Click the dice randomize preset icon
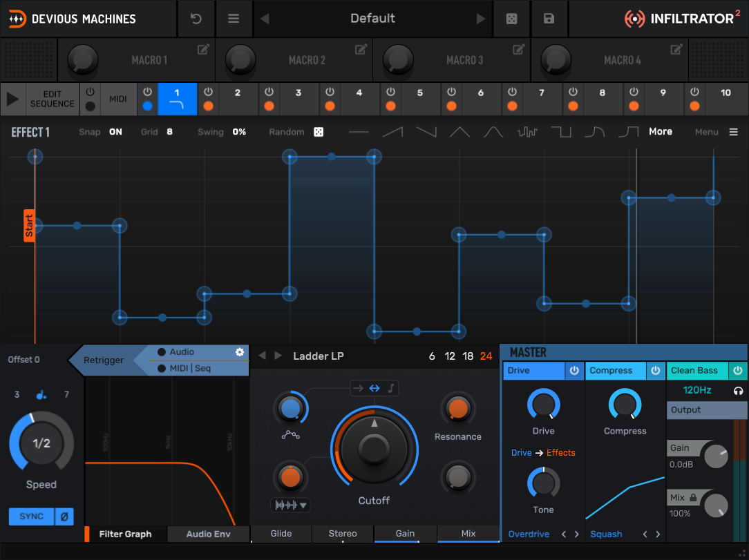This screenshot has width=749, height=560. click(x=511, y=19)
